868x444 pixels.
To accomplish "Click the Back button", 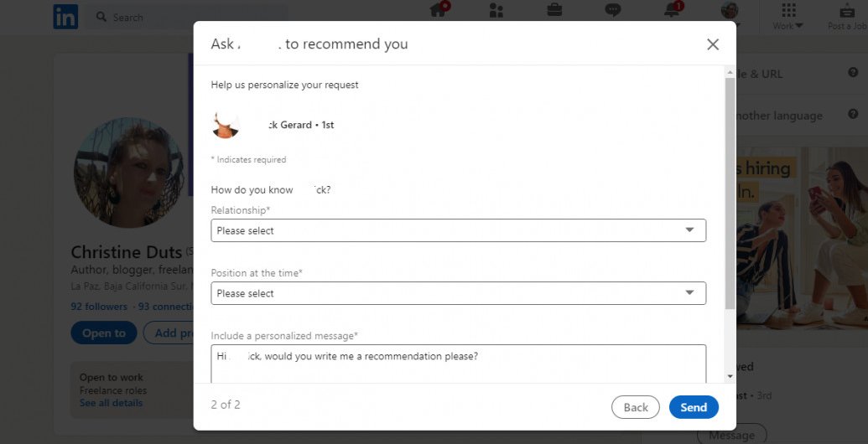I will pyautogui.click(x=636, y=407).
